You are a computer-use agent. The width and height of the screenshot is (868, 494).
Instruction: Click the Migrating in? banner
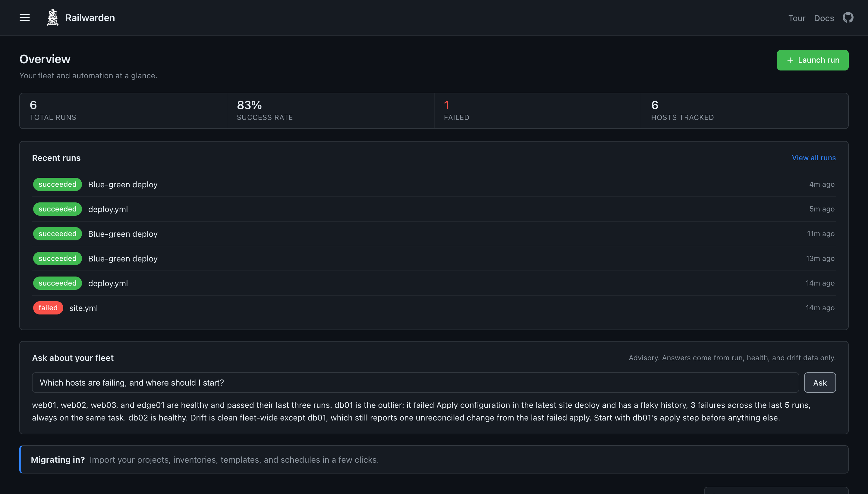[x=433, y=459]
